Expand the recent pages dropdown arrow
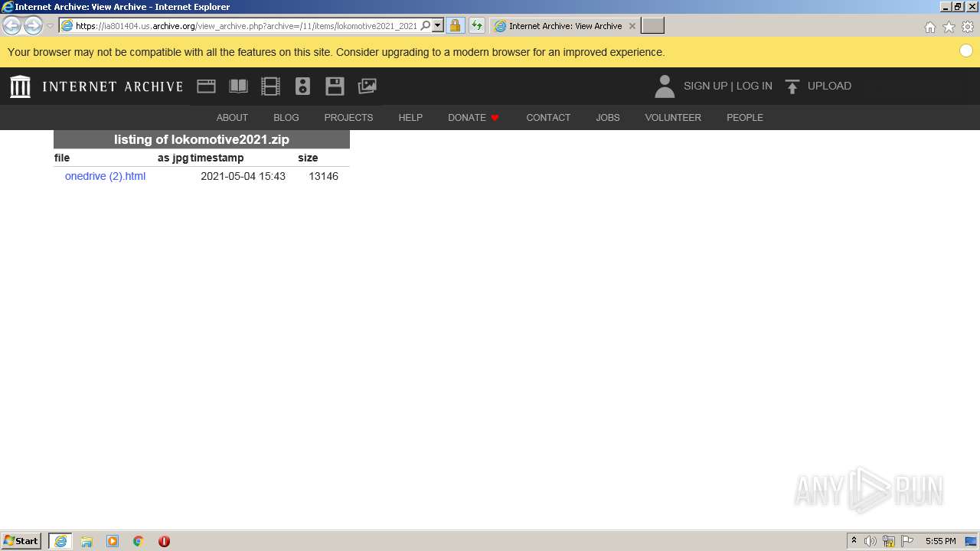The height and width of the screenshot is (551, 980). coord(50,26)
